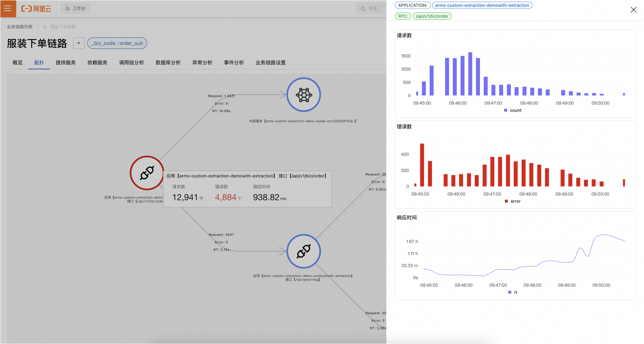Click the 响应时间 chart title
Screen dimensions: 644x344
pyautogui.click(x=407, y=217)
